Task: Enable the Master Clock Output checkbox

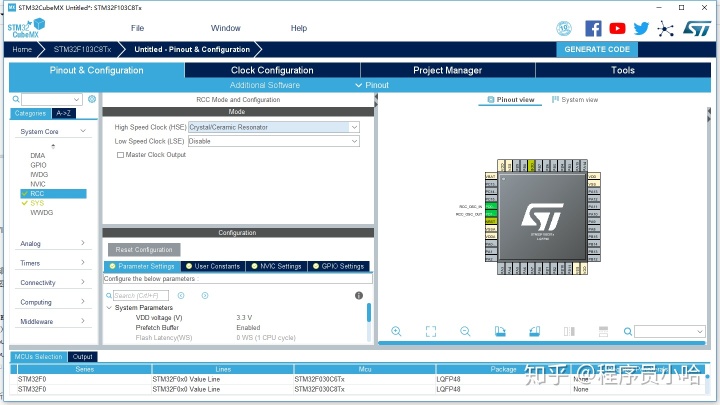Action: point(120,155)
